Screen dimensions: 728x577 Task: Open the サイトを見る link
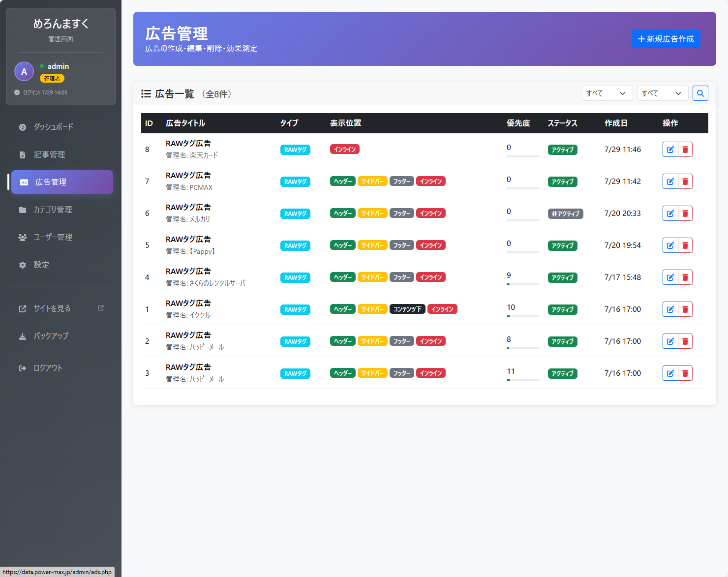(x=52, y=308)
